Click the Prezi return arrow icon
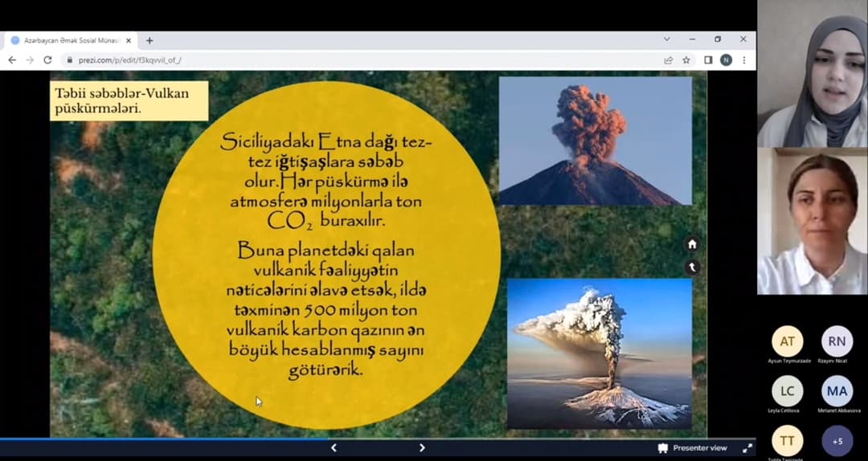 pyautogui.click(x=692, y=267)
